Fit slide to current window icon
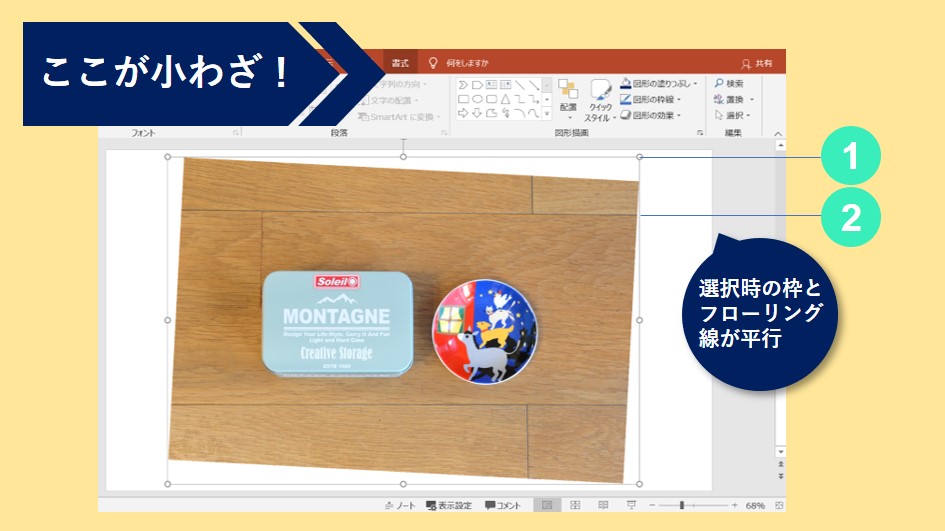Viewport: 945px width, 531px height. (x=779, y=505)
